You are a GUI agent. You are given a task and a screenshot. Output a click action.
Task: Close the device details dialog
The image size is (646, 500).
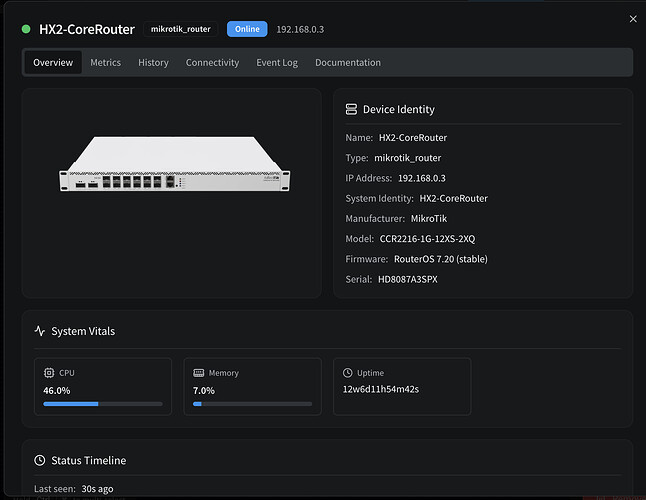[633, 19]
